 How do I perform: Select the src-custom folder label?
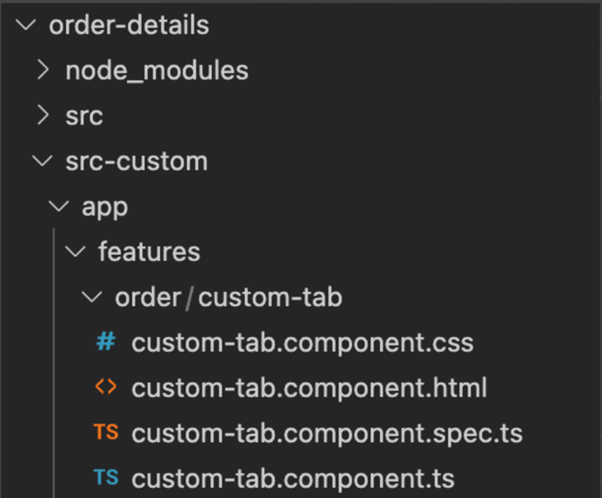click(x=137, y=161)
